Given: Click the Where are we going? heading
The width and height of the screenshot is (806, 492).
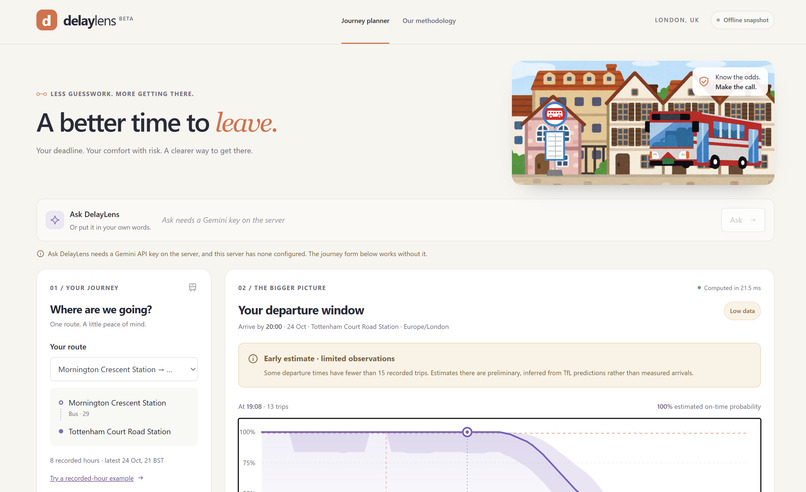Looking at the screenshot, I should pos(101,309).
